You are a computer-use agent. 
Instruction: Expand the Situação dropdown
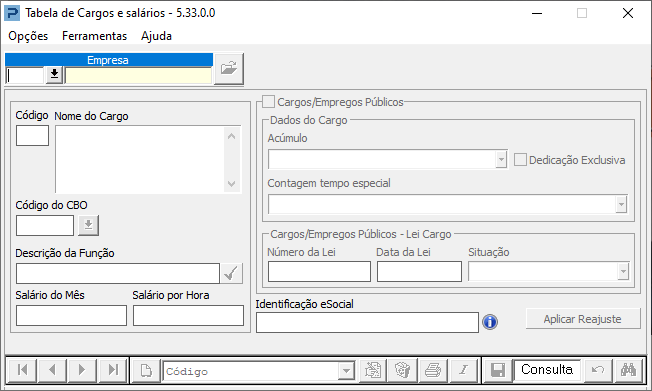[623, 272]
